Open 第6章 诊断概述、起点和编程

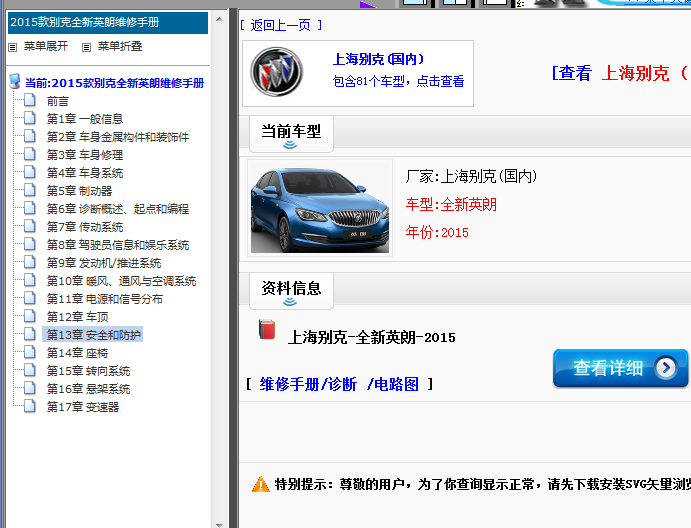coord(118,209)
